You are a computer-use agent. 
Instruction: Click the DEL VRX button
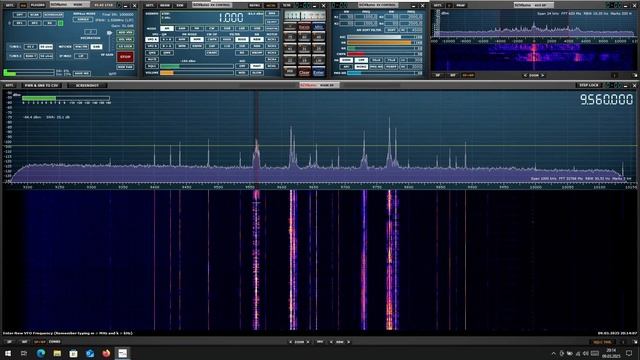click(x=125, y=40)
